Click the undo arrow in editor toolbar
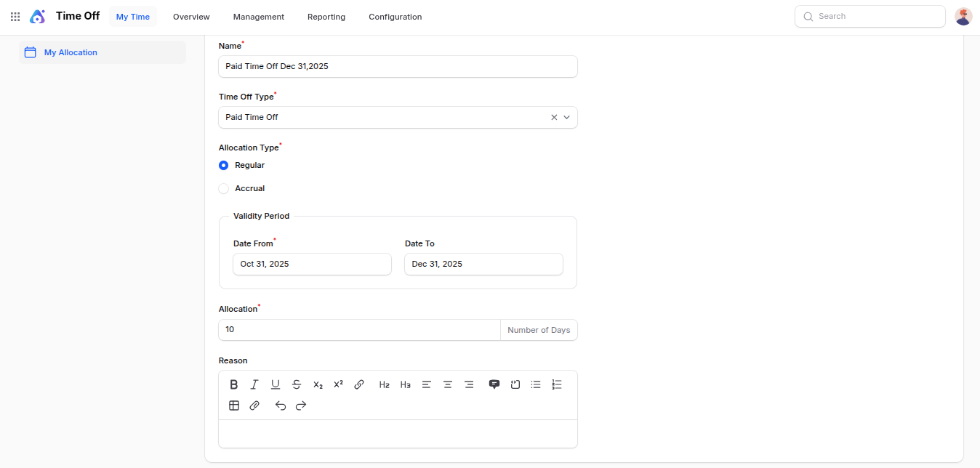Viewport: 980px width, 468px height. (x=281, y=406)
